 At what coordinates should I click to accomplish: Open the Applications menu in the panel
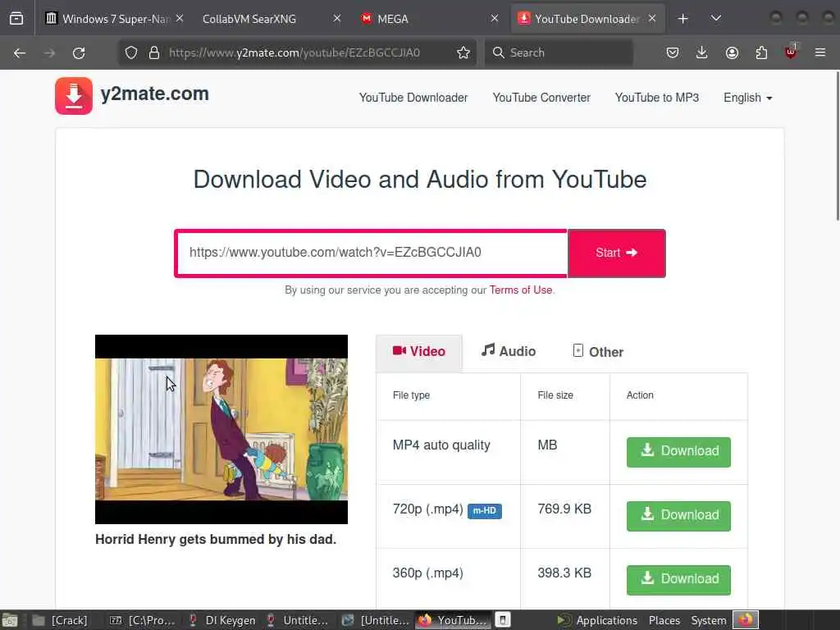(x=597, y=620)
